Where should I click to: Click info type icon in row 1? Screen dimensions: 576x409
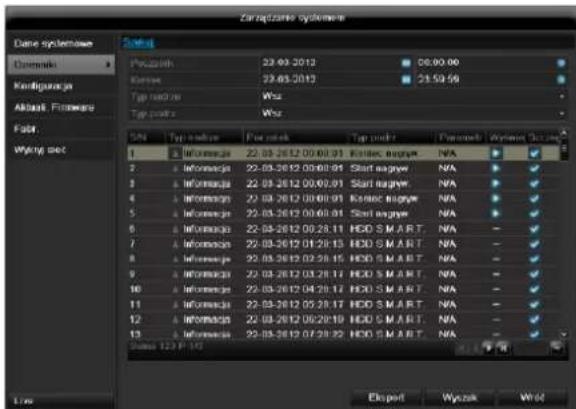[x=175, y=153]
